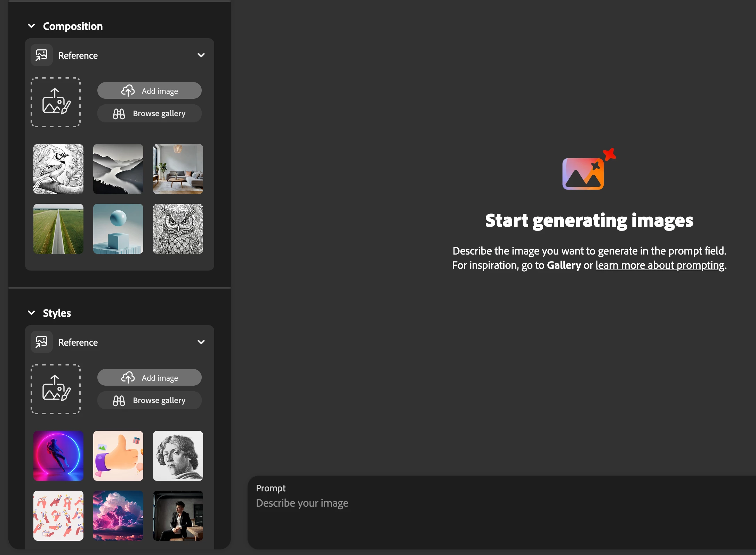Click the Styles upload image drop zone

(56, 389)
